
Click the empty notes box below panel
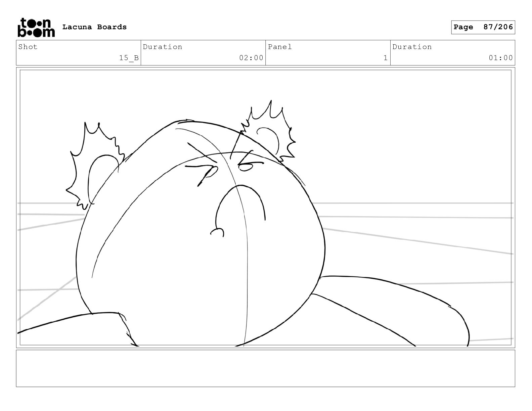[x=265, y=368]
